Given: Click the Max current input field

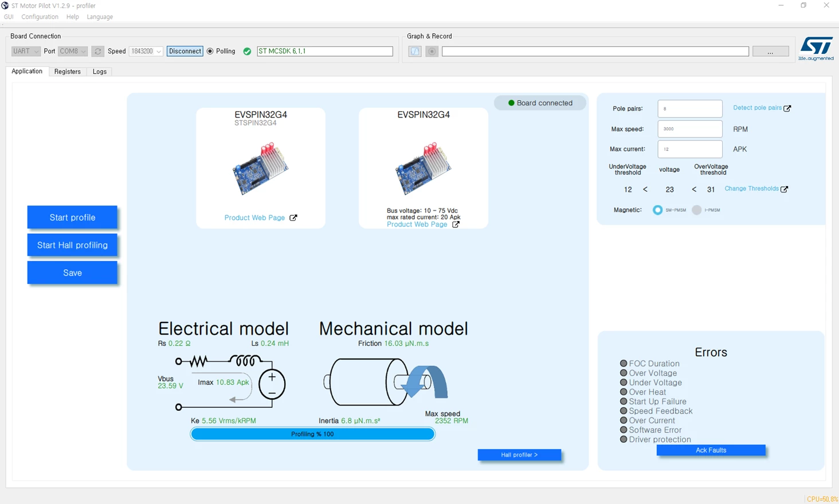Looking at the screenshot, I should (690, 149).
